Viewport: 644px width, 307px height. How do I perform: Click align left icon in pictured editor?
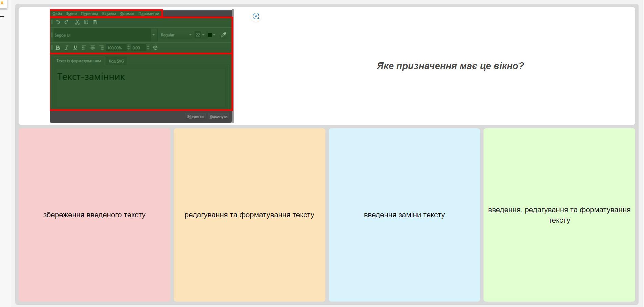(84, 48)
